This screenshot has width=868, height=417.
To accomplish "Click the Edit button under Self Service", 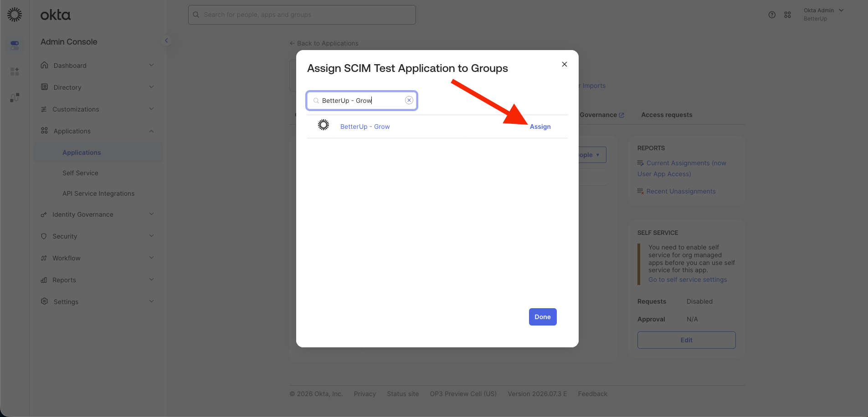I will click(x=686, y=340).
